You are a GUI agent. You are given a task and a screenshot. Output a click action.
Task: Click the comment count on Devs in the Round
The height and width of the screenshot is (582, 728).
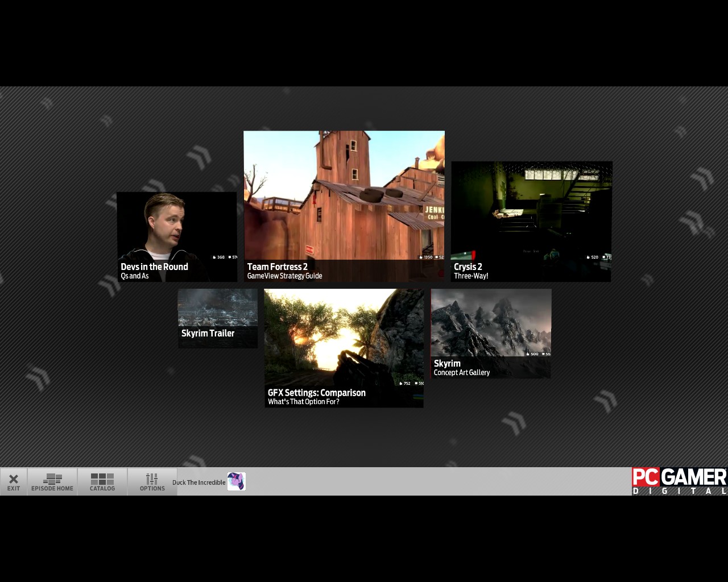click(233, 257)
